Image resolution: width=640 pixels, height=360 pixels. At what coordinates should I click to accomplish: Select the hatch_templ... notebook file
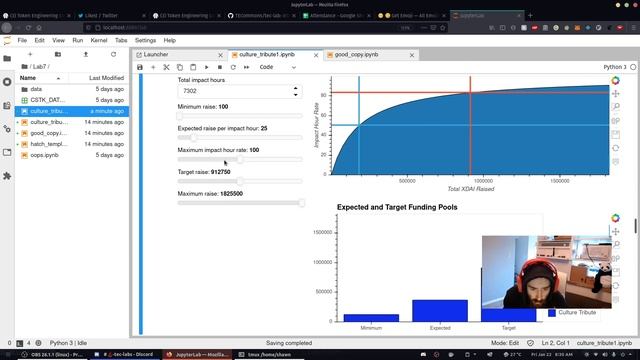[72, 144]
